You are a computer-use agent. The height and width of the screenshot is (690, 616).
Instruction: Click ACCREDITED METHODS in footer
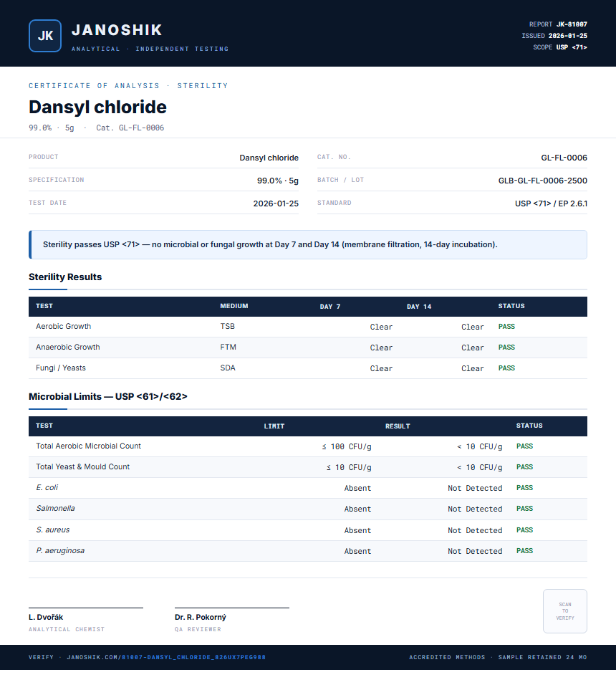(447, 657)
